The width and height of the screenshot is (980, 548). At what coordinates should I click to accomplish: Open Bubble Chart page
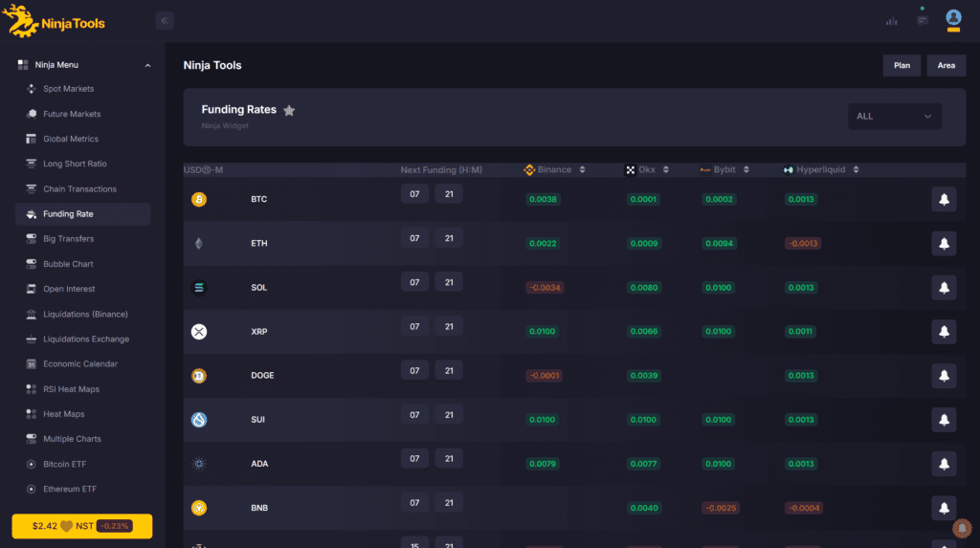click(x=68, y=264)
